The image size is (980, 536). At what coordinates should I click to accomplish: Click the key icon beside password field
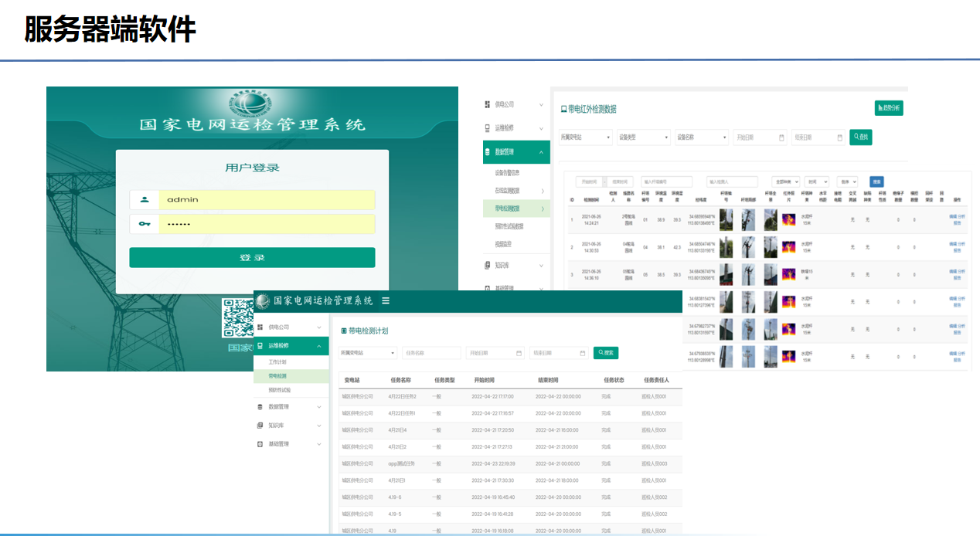[145, 223]
